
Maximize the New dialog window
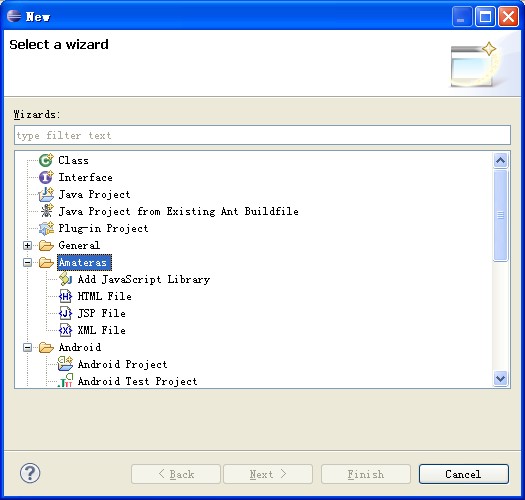tap(485, 17)
